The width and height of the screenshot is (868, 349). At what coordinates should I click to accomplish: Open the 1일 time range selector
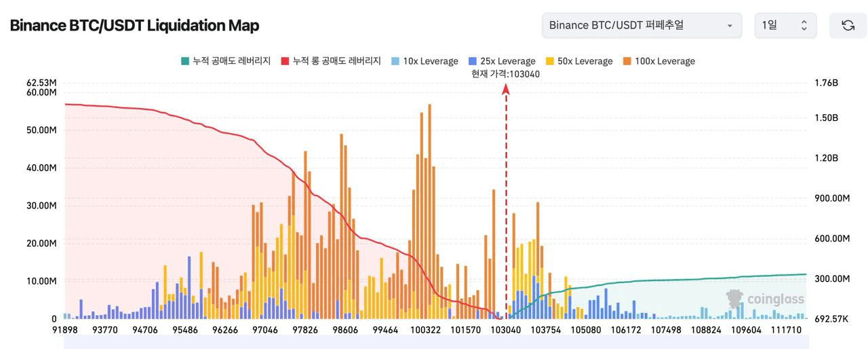[x=785, y=25]
